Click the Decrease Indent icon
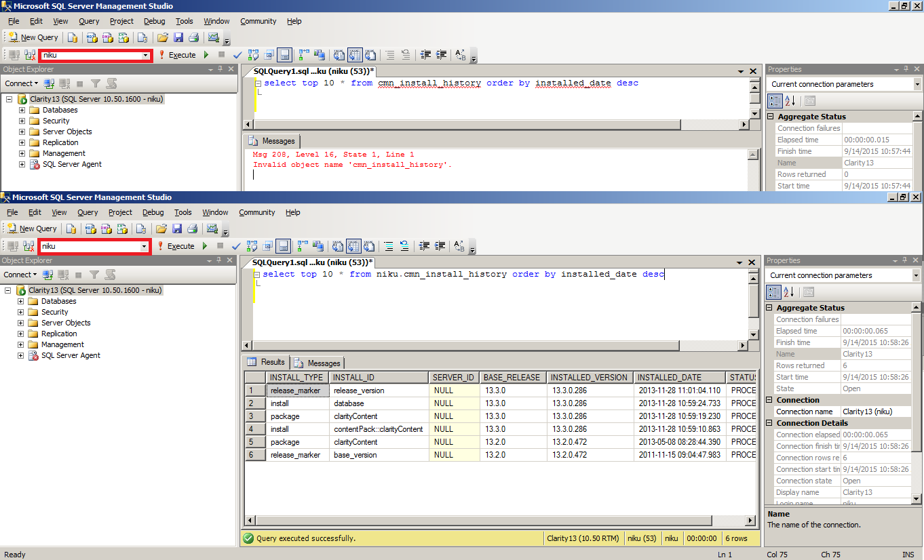Screen dimensions: 924x560 (x=426, y=55)
